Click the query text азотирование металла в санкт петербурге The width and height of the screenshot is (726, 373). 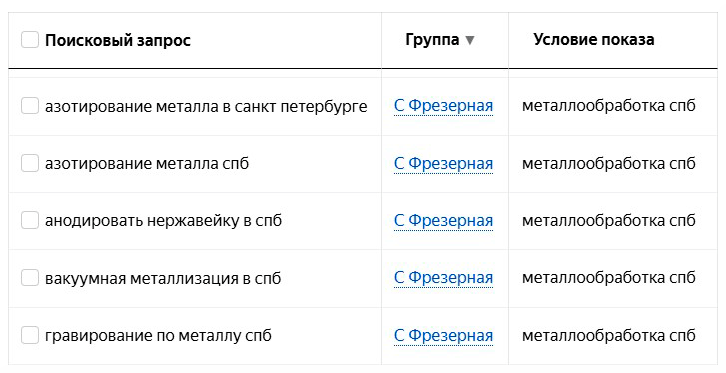click(x=206, y=107)
